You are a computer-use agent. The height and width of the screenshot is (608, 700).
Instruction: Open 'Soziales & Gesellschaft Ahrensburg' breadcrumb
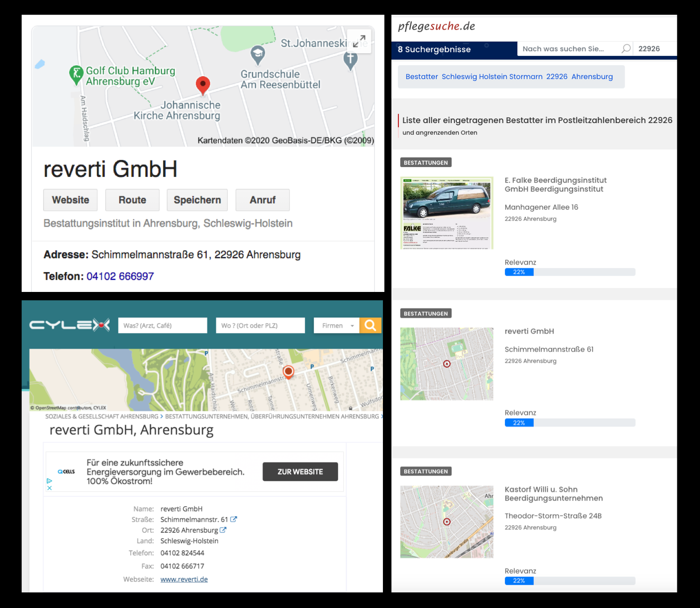click(102, 416)
